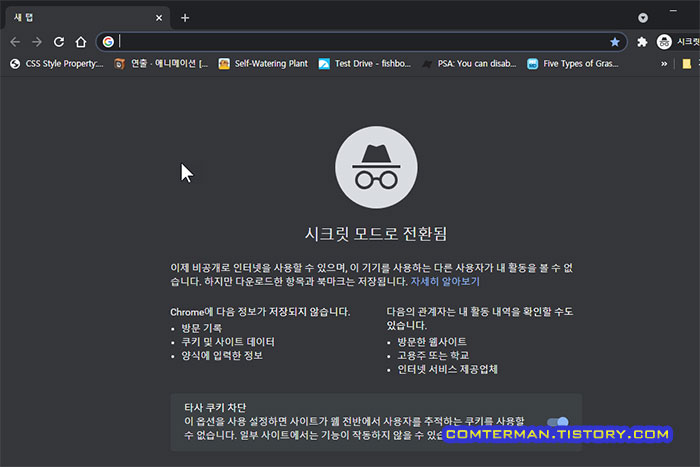The width and height of the screenshot is (700, 467).
Task: Bookmark this page with star icon
Action: click(x=615, y=42)
